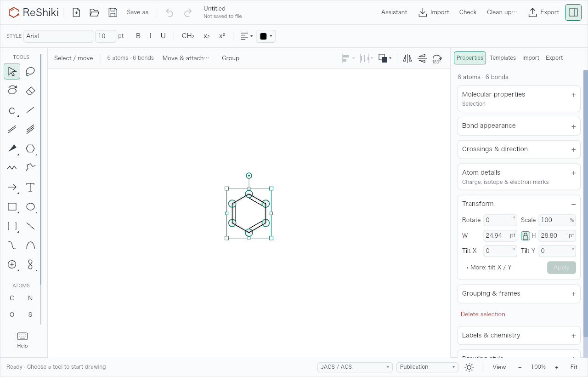Select the Text tool

pos(30,187)
